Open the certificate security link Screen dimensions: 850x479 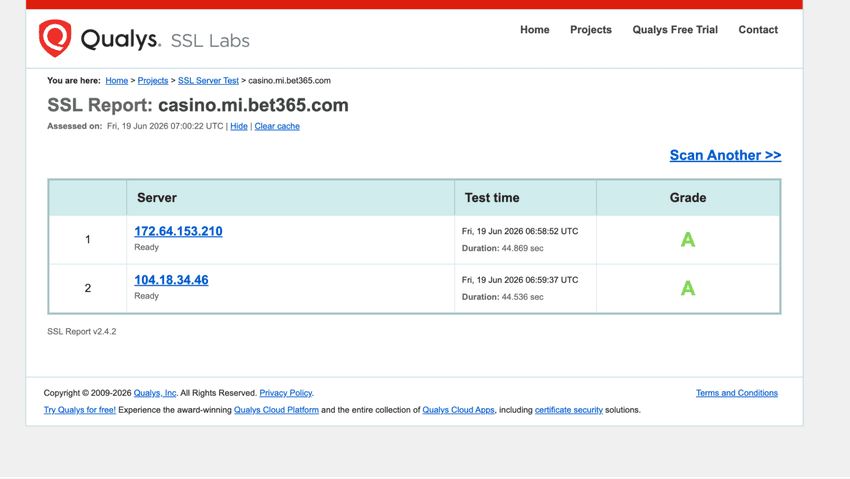click(x=569, y=410)
